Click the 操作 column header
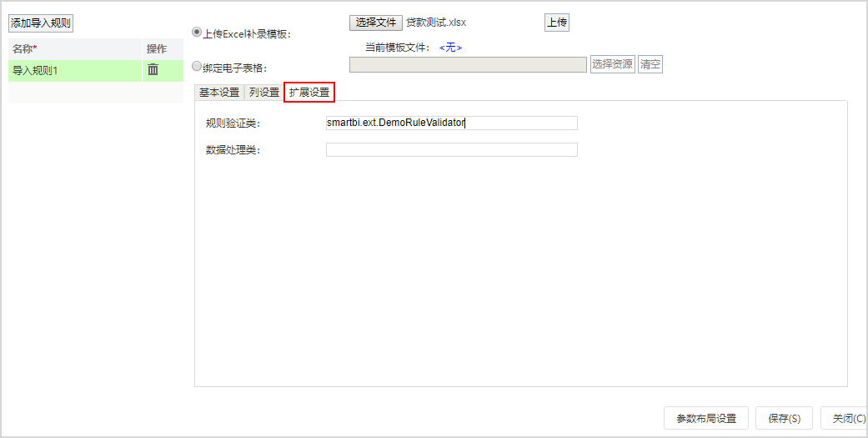Image resolution: width=868 pixels, height=438 pixels. tap(163, 48)
